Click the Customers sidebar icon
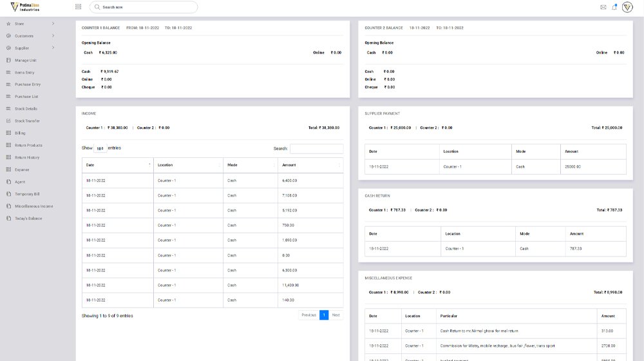This screenshot has height=361, width=644. (x=8, y=35)
